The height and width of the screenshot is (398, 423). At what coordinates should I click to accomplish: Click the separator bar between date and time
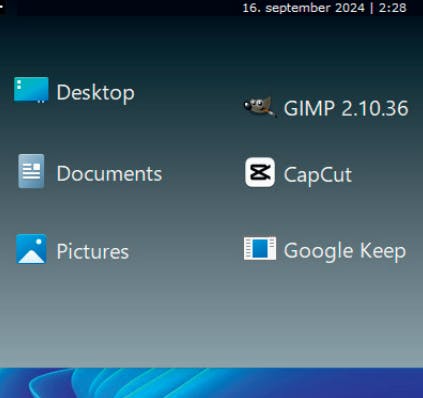coord(372,8)
